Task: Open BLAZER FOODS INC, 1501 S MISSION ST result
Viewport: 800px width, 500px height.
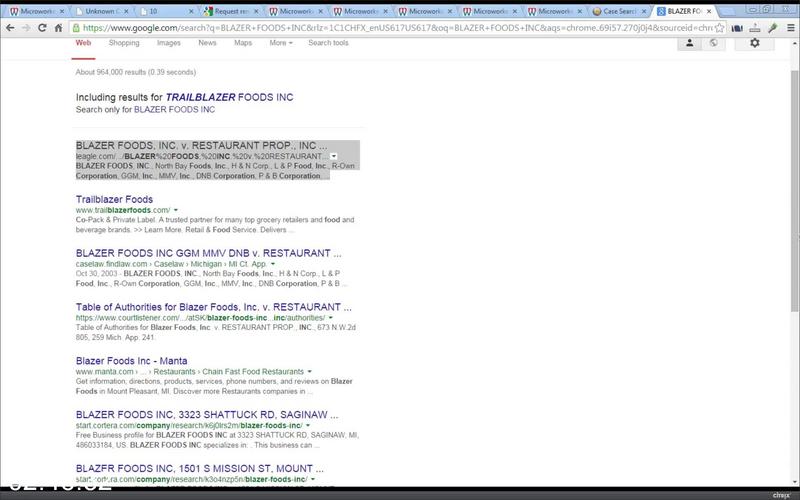Action: coord(199,468)
